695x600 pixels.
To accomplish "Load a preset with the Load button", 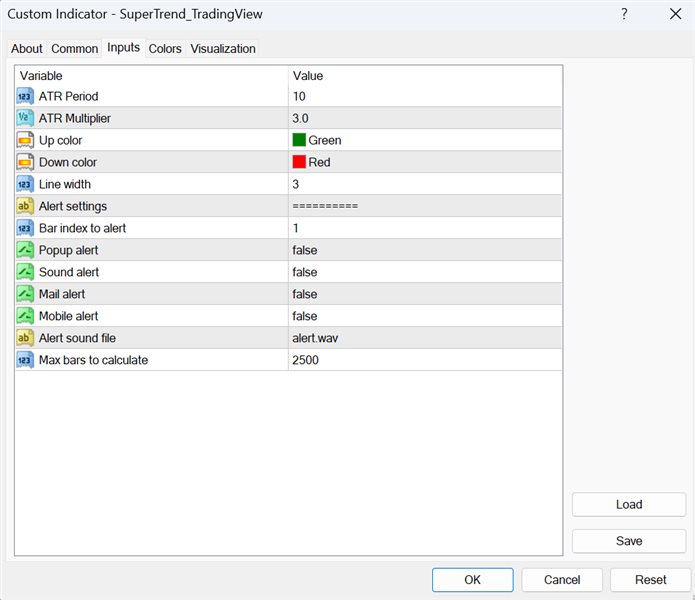I will tap(629, 504).
